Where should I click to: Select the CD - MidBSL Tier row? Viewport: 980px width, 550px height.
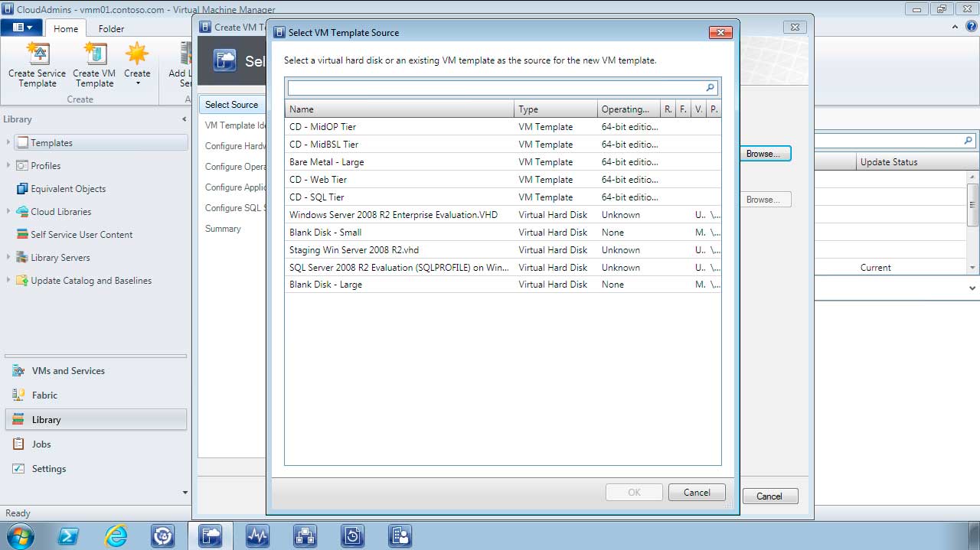pos(503,145)
